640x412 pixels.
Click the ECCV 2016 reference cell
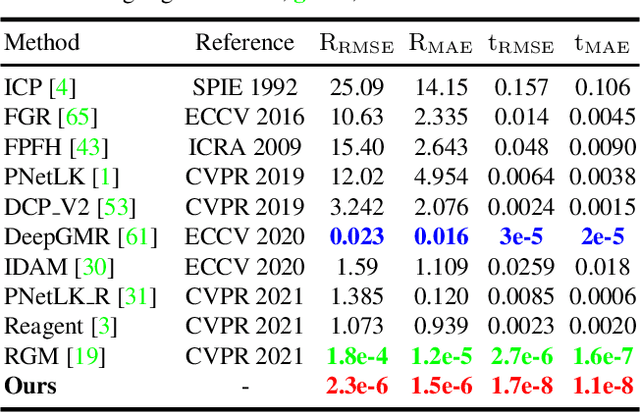click(245, 117)
